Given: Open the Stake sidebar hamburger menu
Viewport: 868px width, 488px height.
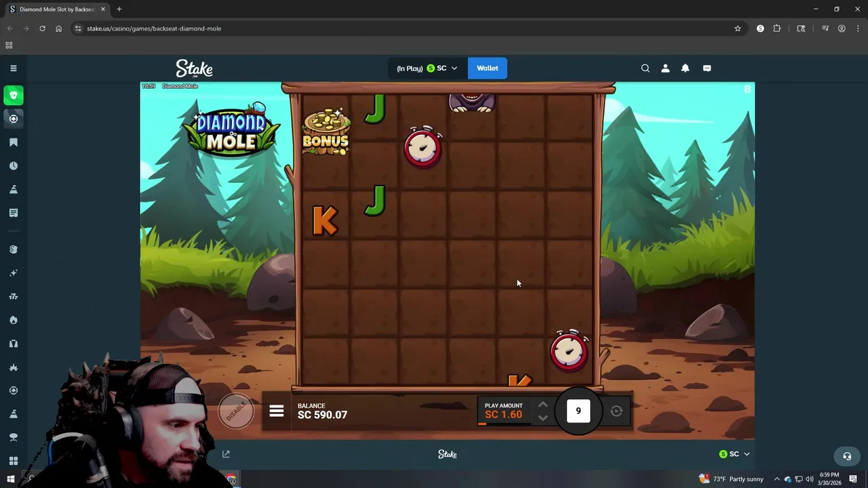Looking at the screenshot, I should click(x=13, y=68).
